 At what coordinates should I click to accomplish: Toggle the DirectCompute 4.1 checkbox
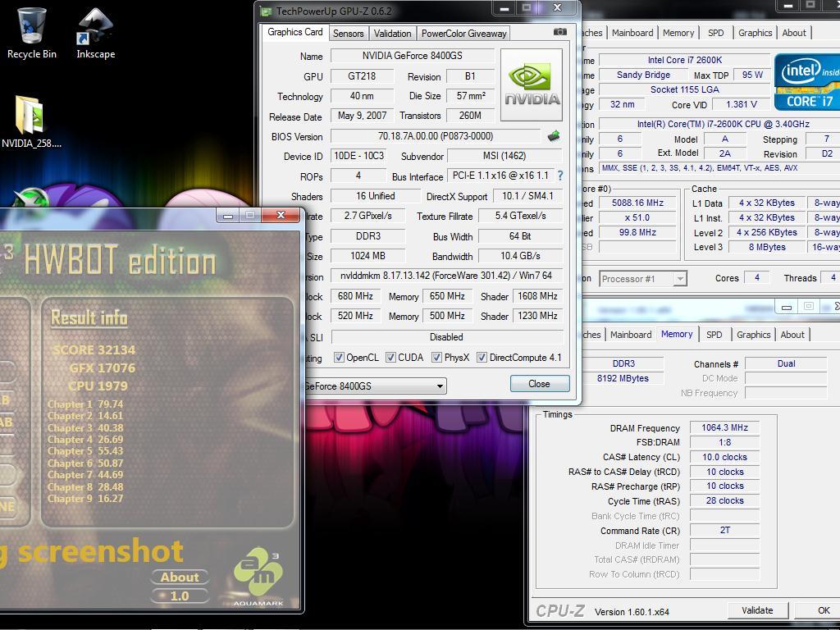[x=482, y=358]
